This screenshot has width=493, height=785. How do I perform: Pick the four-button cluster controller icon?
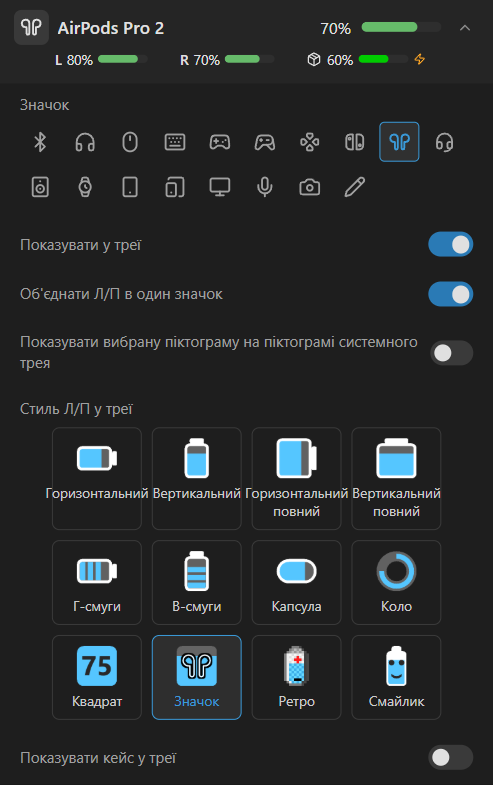point(310,142)
